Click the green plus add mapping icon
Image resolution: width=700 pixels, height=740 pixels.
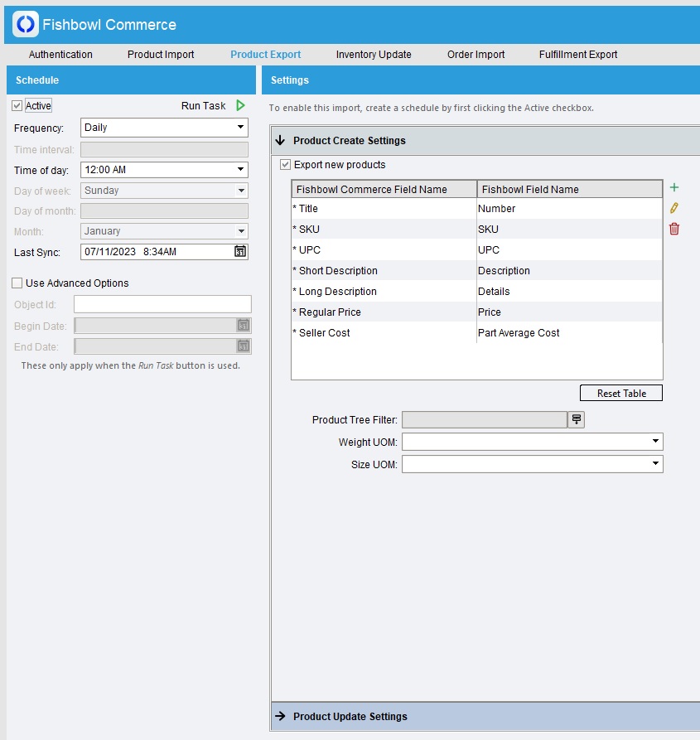tap(674, 188)
